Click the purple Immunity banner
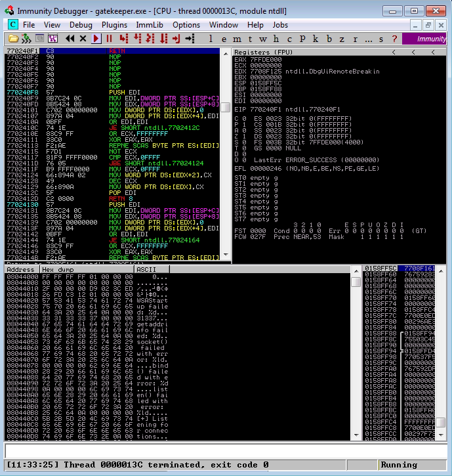The width and height of the screenshot is (452, 476). click(424, 39)
